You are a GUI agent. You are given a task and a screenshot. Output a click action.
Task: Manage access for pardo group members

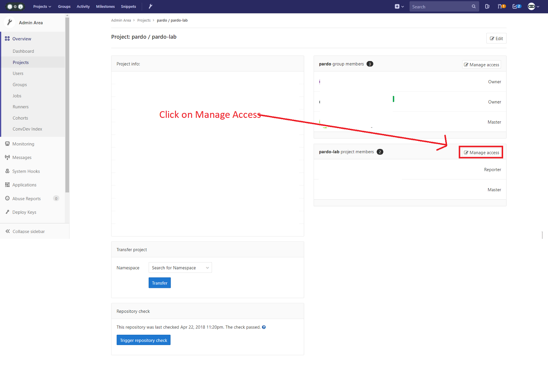482,65
